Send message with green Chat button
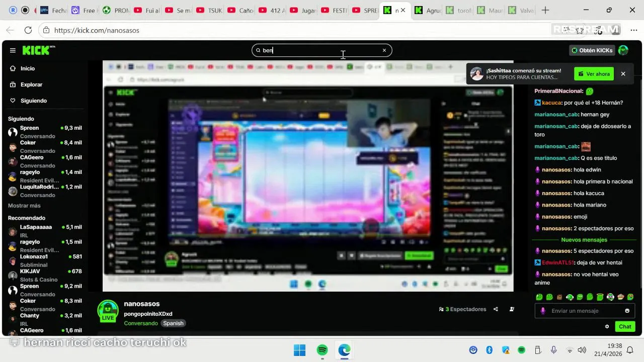This screenshot has height=362, width=644. coord(625,326)
